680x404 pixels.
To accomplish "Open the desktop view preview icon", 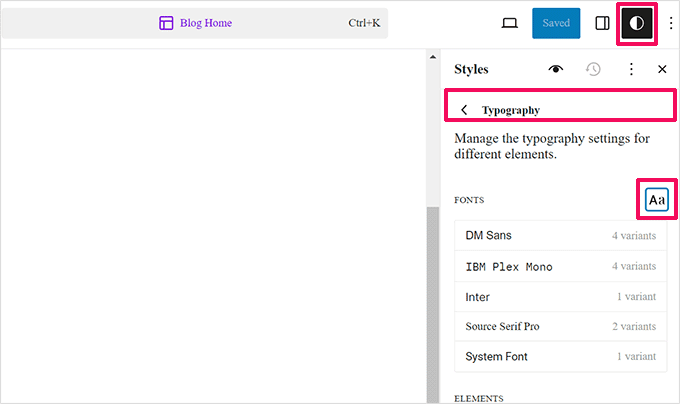I will 509,23.
